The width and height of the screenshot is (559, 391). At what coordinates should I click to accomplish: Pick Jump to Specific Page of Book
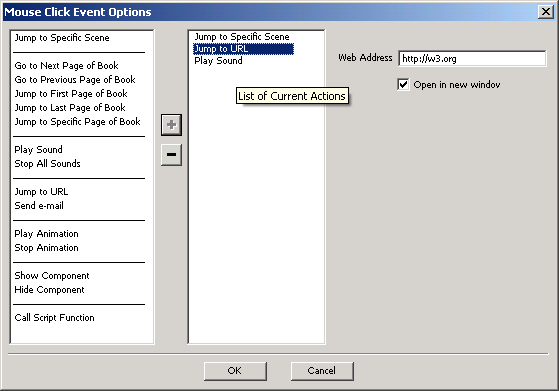[x=77, y=122]
